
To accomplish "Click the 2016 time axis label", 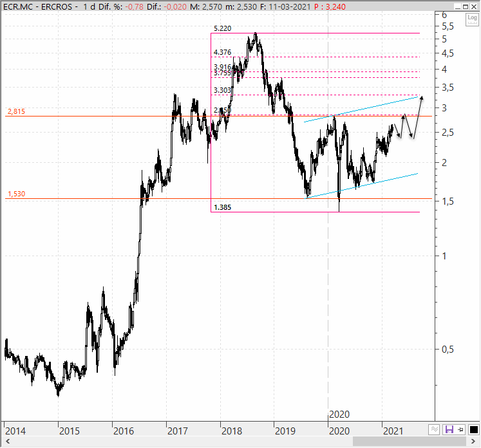I will click(x=124, y=431).
